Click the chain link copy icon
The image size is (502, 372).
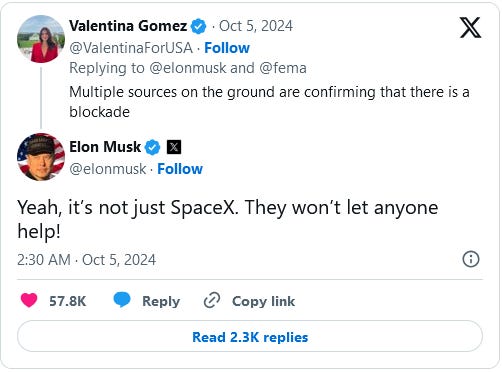(x=212, y=300)
